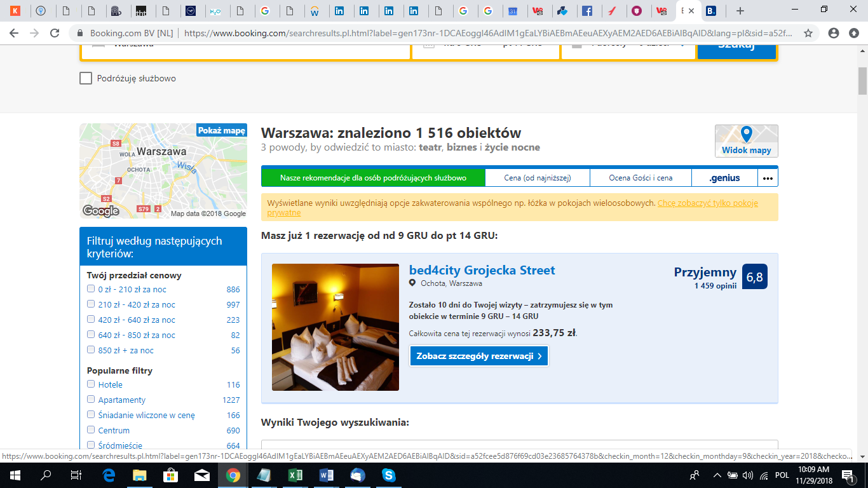Open the Action Center notifications icon

(847, 475)
